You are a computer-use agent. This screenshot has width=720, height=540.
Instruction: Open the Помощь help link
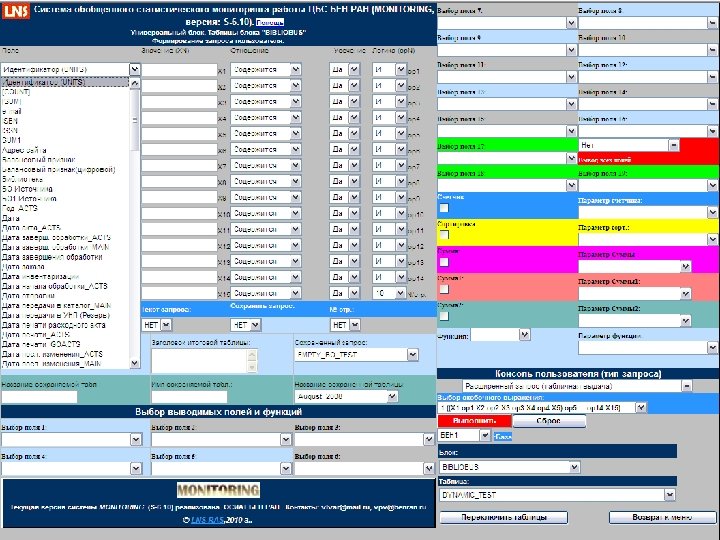coord(270,22)
